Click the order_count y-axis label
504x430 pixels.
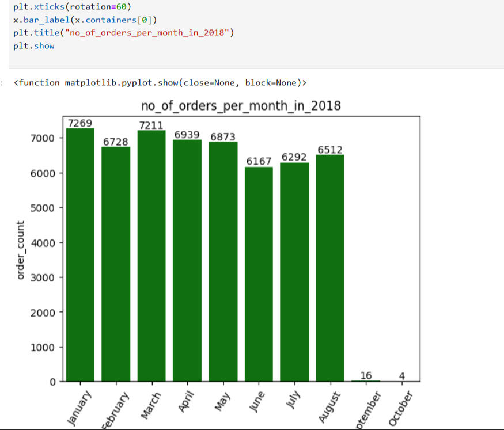click(21, 250)
